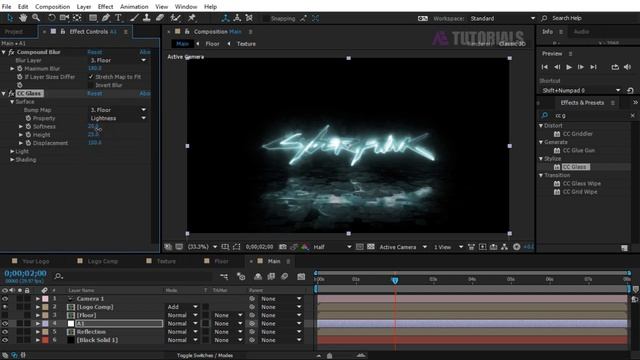Select the Eraser tool

coord(160,18)
